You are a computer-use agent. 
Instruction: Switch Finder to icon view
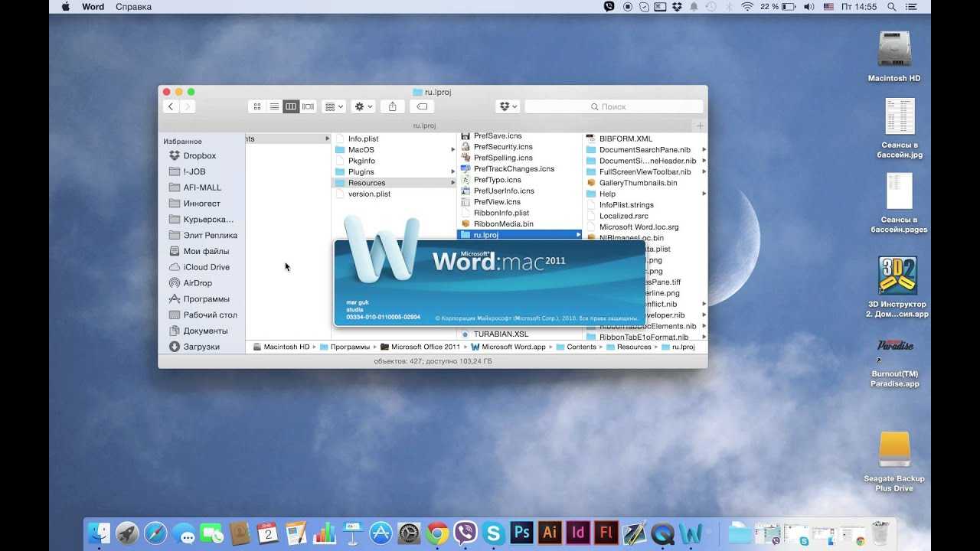click(257, 106)
